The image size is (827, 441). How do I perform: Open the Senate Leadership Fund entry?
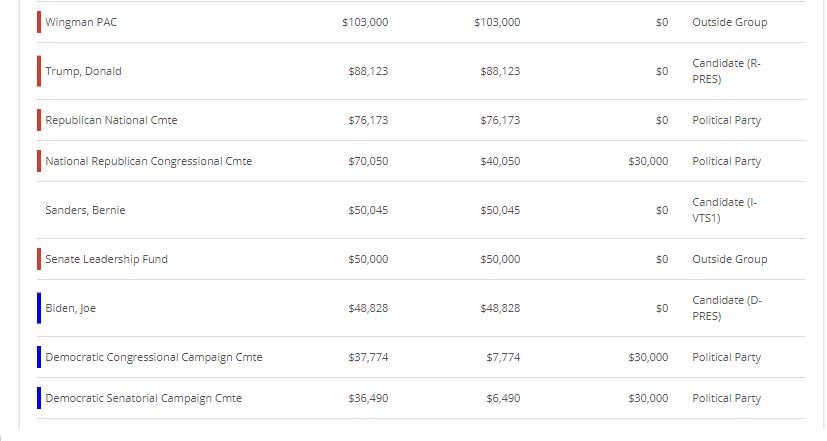coord(107,260)
